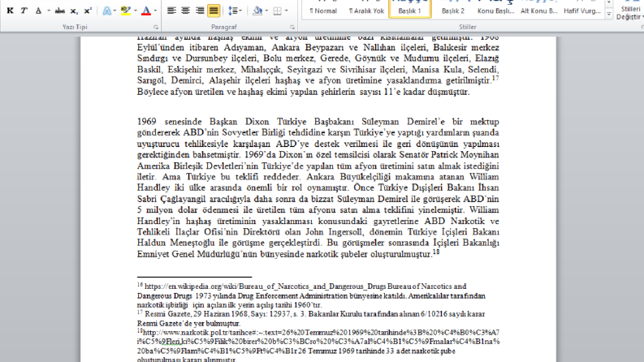
Task: Apply the Alt Konu B... style
Action: [539, 8]
